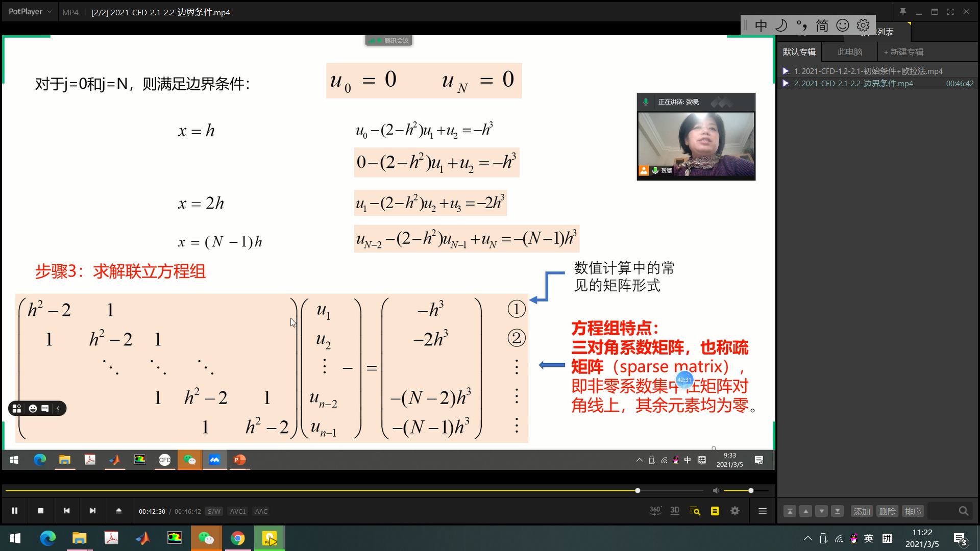Open WeChat from the taskbar
The width and height of the screenshot is (980, 551).
(x=207, y=538)
